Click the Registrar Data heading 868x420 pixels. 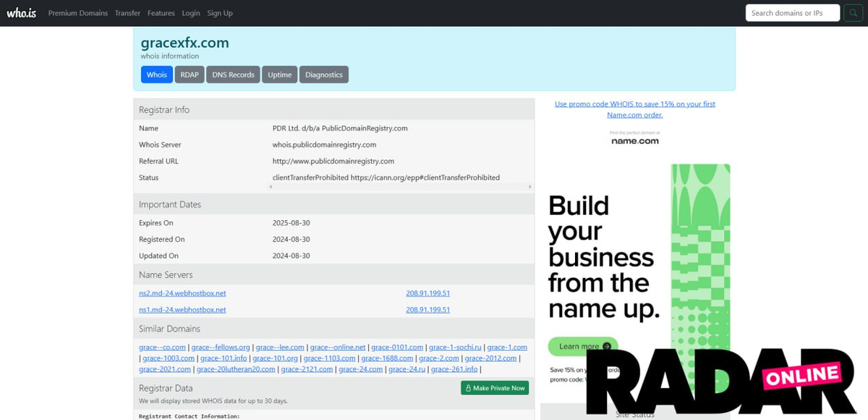point(166,388)
